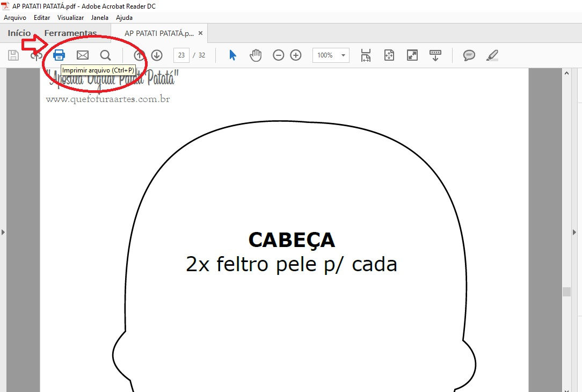
Task: Add a sticky note comment
Action: 469,55
